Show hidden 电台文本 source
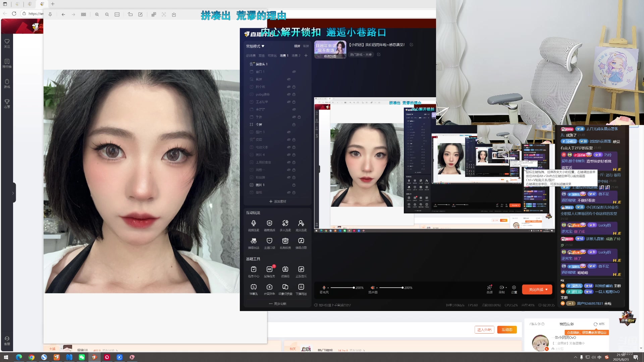 click(x=288, y=147)
